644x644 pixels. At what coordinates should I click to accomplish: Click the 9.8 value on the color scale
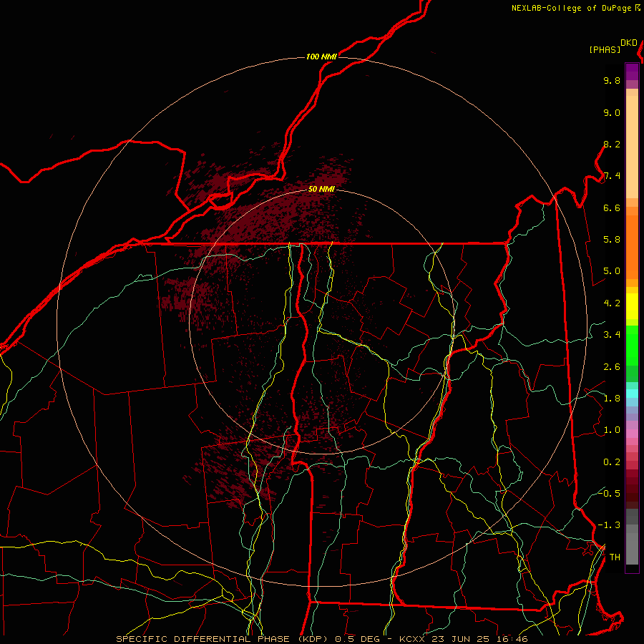612,80
